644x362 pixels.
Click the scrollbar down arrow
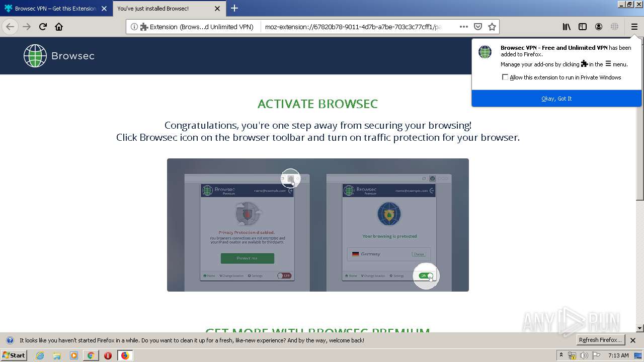coord(640,328)
